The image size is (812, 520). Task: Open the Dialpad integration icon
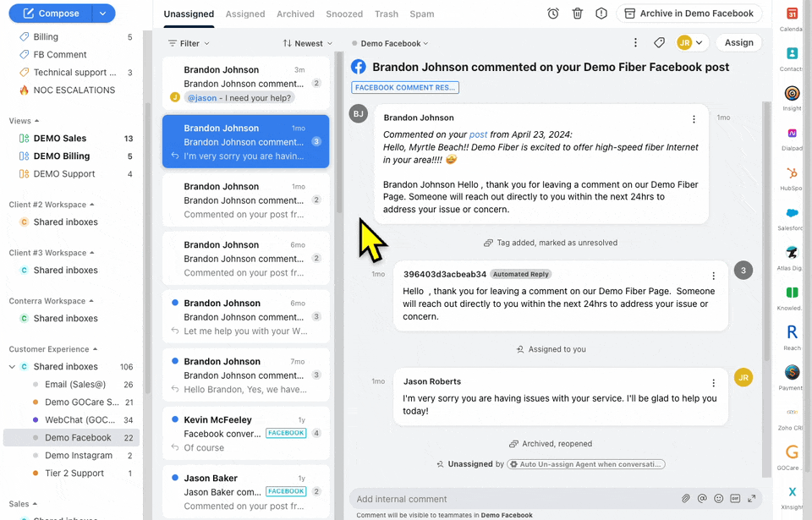(792, 133)
